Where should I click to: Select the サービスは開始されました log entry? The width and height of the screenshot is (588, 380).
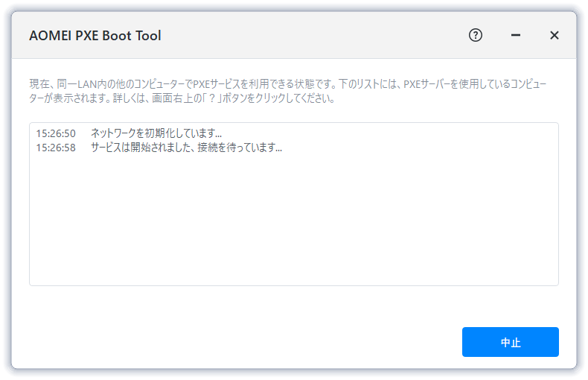(186, 148)
